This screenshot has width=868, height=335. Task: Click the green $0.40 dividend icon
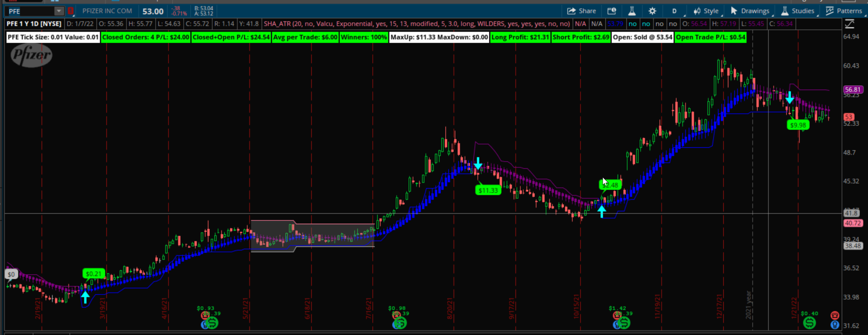click(809, 323)
